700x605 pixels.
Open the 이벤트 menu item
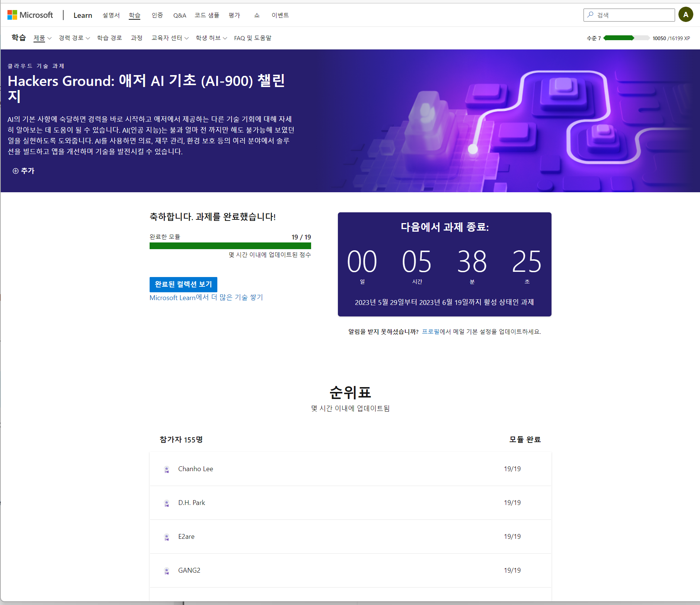click(280, 15)
